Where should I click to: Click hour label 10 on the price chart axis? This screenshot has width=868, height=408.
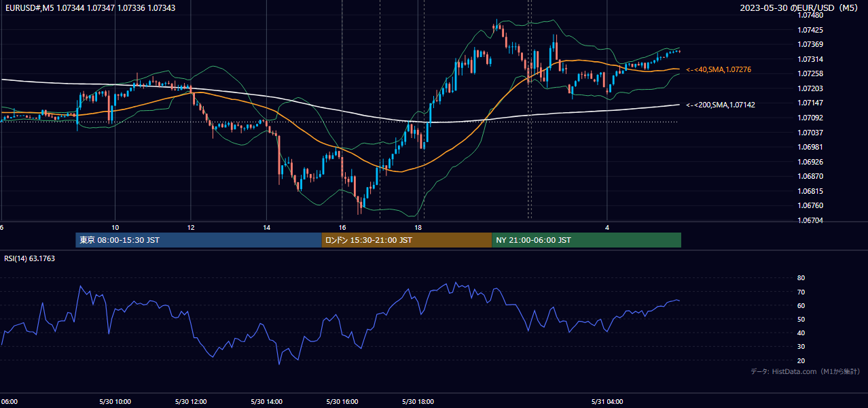click(115, 227)
